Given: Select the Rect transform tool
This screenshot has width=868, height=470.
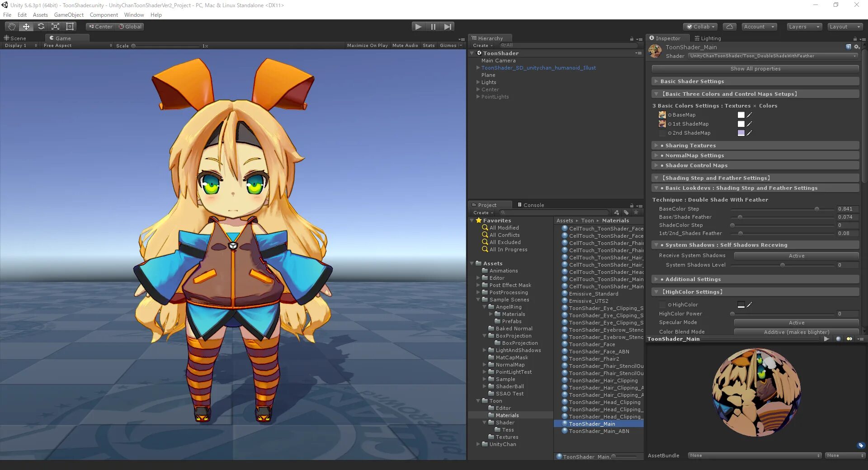Looking at the screenshot, I should click(70, 27).
